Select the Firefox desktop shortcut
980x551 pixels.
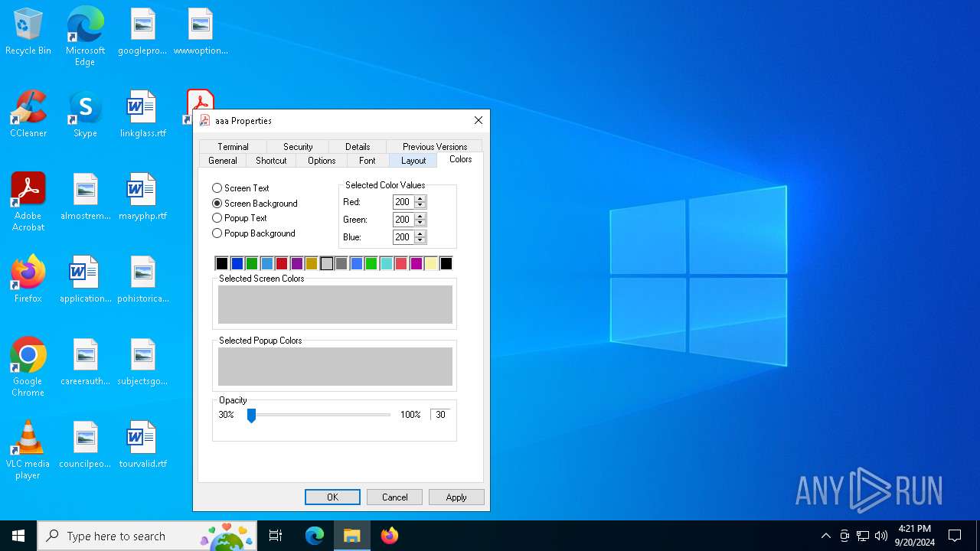28,280
